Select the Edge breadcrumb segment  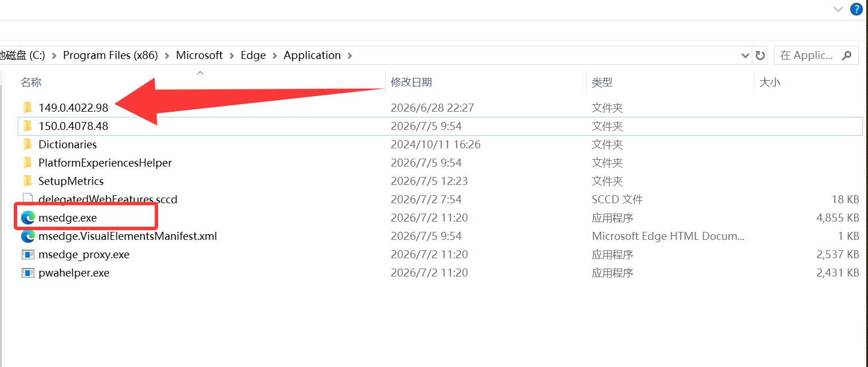point(253,56)
